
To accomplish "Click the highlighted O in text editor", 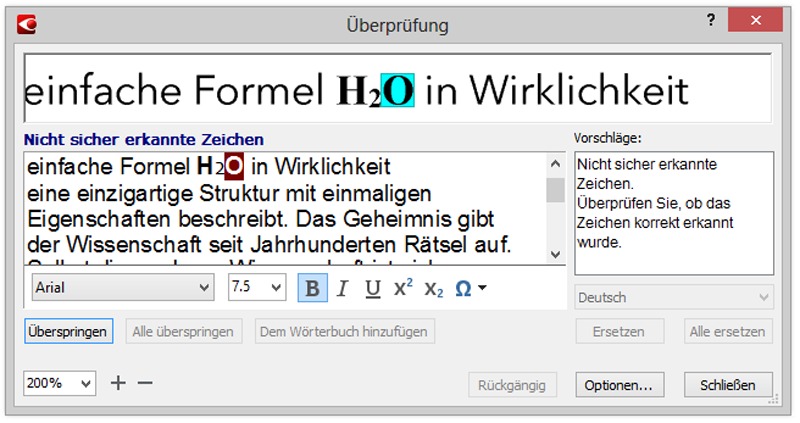I will pos(233,165).
